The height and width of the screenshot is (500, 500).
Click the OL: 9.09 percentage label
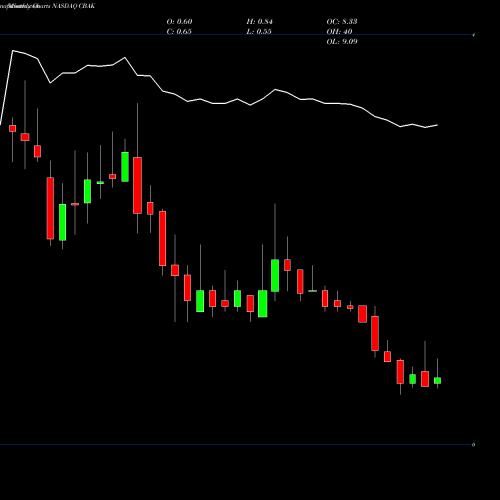click(342, 42)
